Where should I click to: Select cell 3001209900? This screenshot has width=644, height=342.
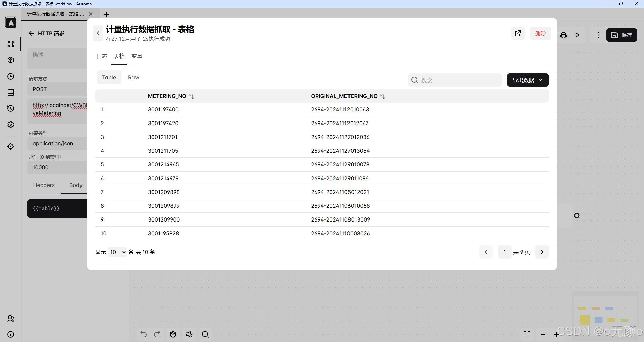tap(164, 219)
